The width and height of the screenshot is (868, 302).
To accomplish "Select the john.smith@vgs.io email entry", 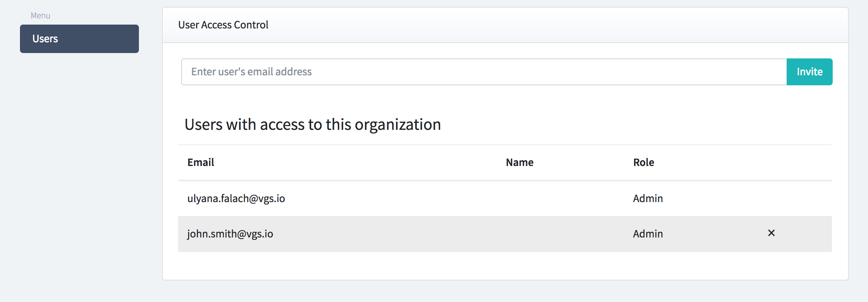I will tap(230, 234).
